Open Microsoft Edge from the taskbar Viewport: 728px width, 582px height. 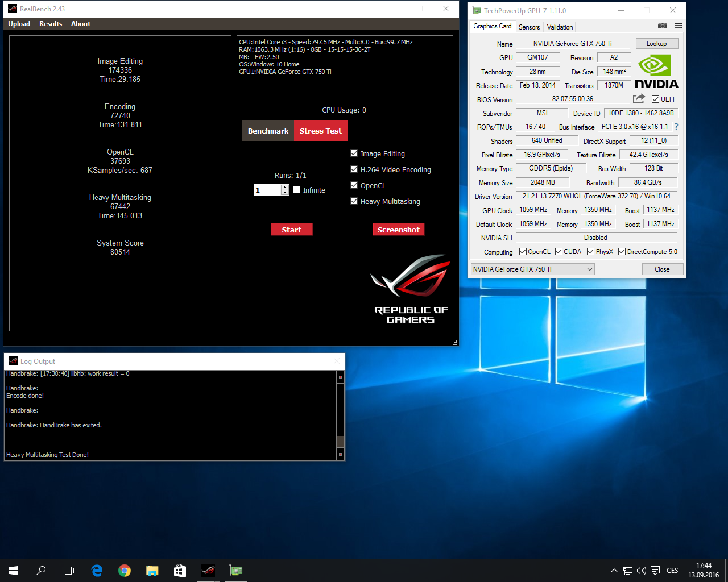tap(97, 571)
